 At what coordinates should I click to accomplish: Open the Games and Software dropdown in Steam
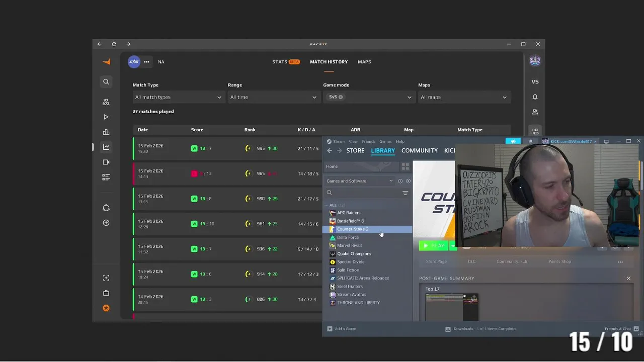point(360,181)
